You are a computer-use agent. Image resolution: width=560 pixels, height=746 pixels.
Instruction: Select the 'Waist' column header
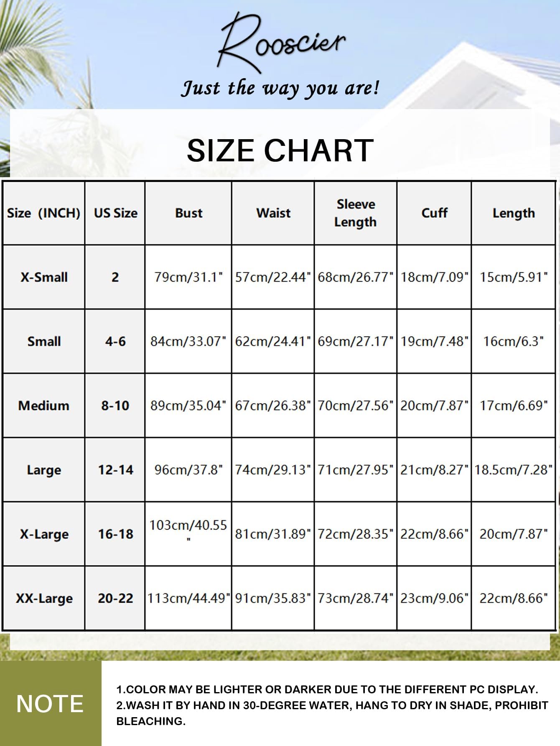273,213
